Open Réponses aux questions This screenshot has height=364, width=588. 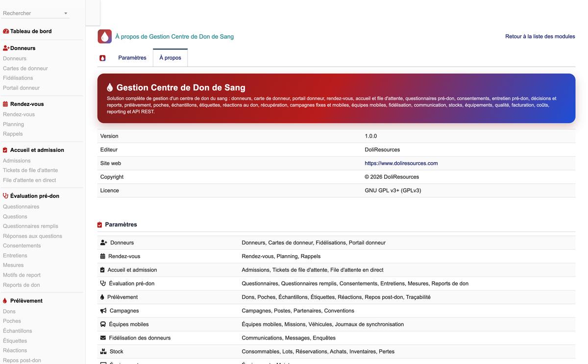click(x=32, y=236)
